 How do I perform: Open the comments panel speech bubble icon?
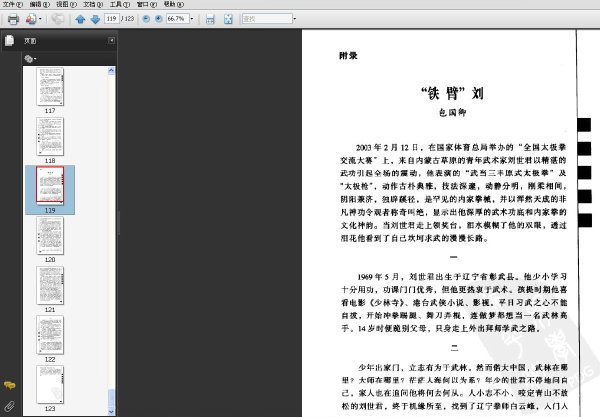tap(10, 385)
